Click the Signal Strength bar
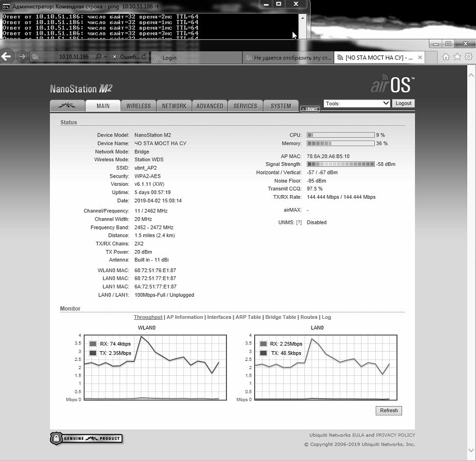Viewport: 476px width, 461px height. (x=340, y=164)
